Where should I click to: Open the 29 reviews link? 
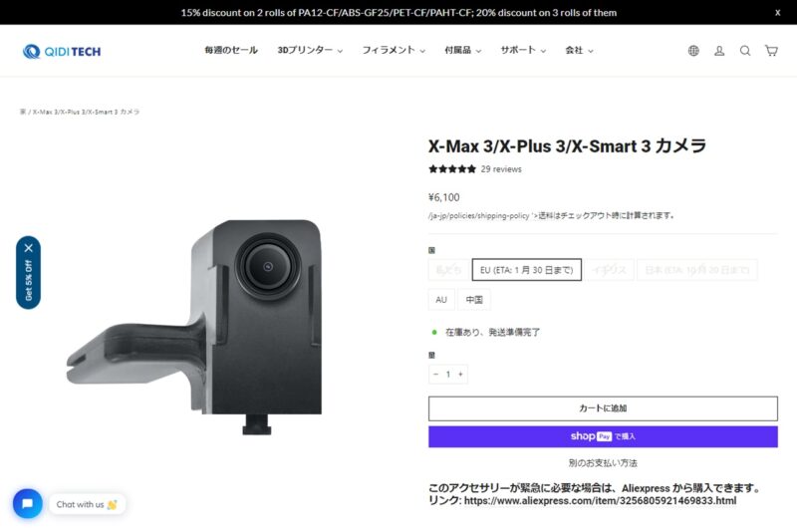(x=501, y=169)
